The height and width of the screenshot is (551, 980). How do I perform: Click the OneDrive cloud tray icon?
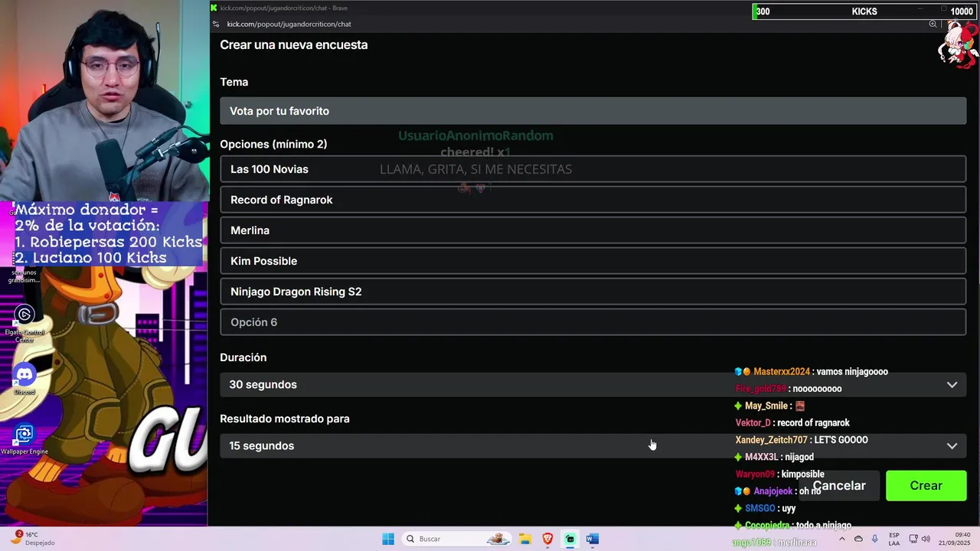858,539
